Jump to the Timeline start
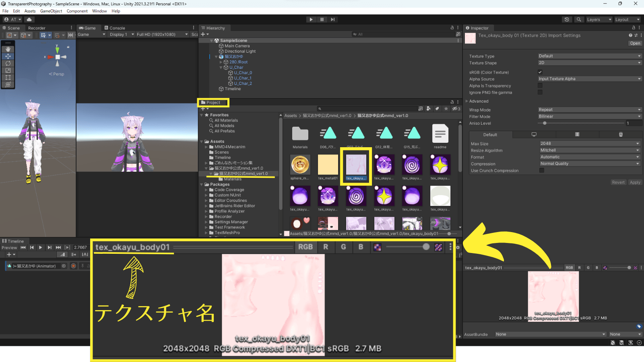 point(23,247)
